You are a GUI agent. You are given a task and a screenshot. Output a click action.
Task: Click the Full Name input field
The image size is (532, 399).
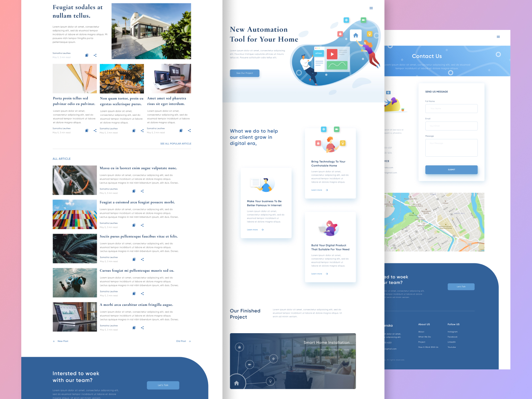click(451, 108)
